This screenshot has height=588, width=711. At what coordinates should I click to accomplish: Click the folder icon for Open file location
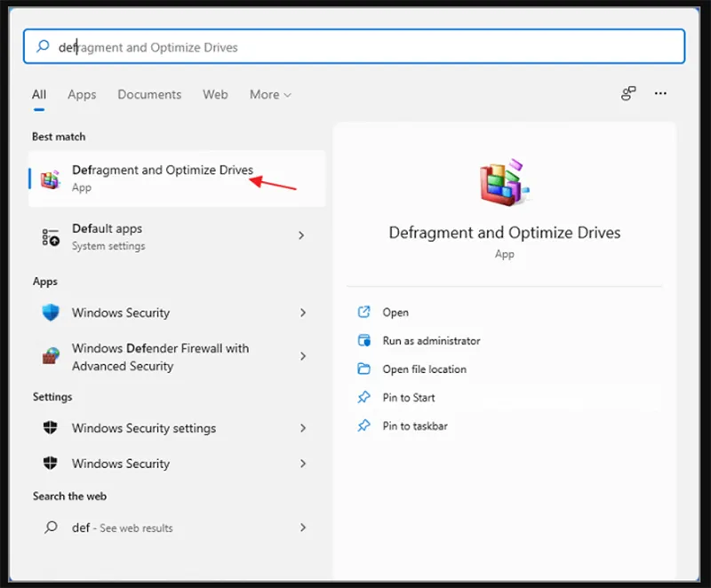364,369
